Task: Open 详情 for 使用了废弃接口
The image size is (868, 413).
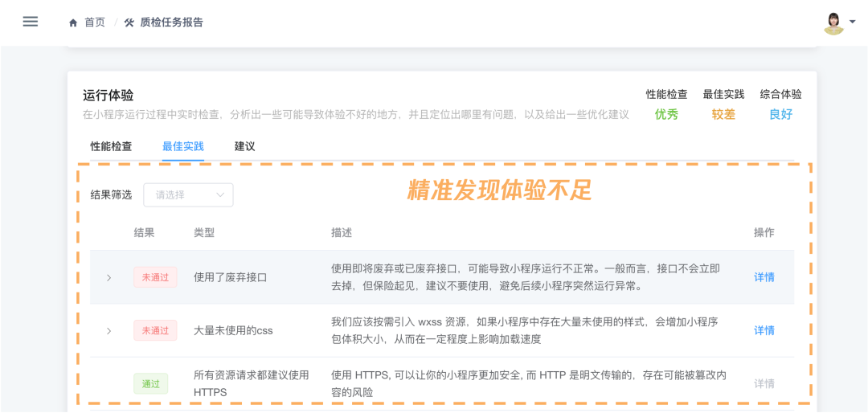Action: point(764,277)
